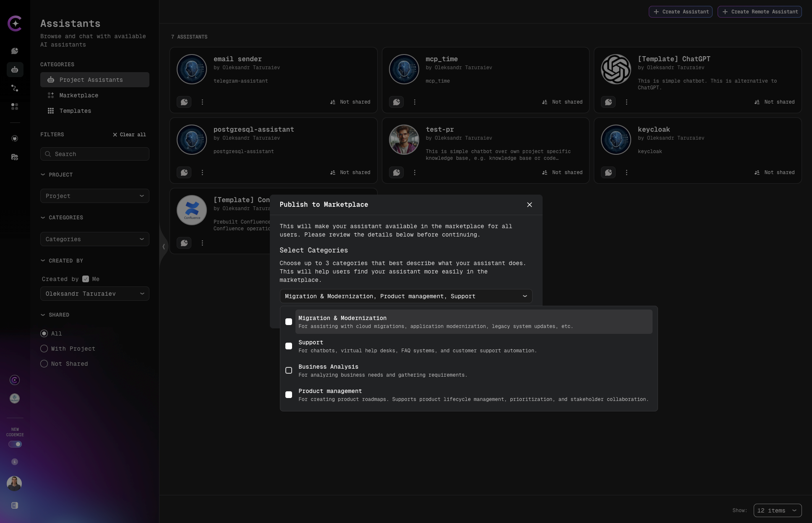The width and height of the screenshot is (812, 523).
Task: Select the Not Shared radio option
Action: (x=44, y=364)
